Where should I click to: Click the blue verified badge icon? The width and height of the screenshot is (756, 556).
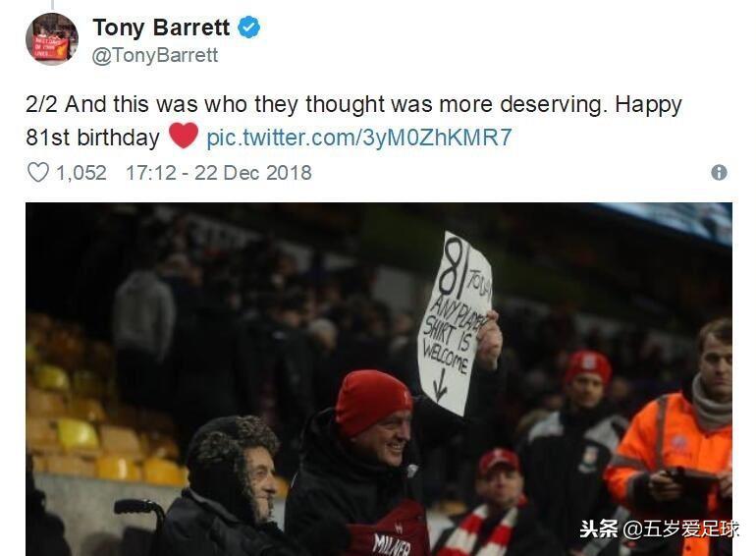(x=249, y=27)
